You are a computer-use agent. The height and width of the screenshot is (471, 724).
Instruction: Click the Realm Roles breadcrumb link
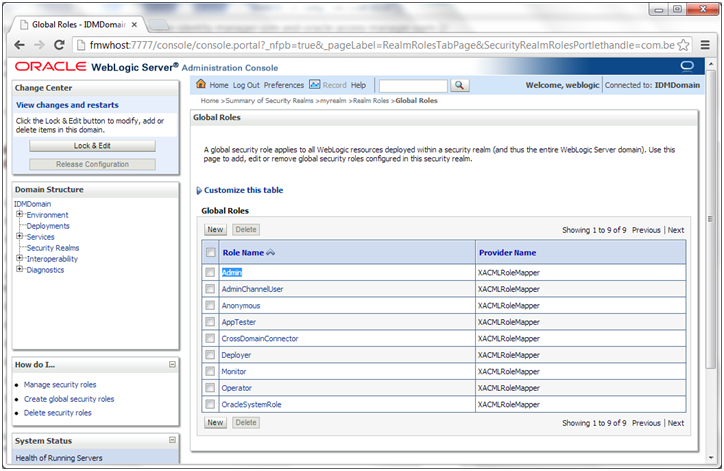[x=371, y=101]
